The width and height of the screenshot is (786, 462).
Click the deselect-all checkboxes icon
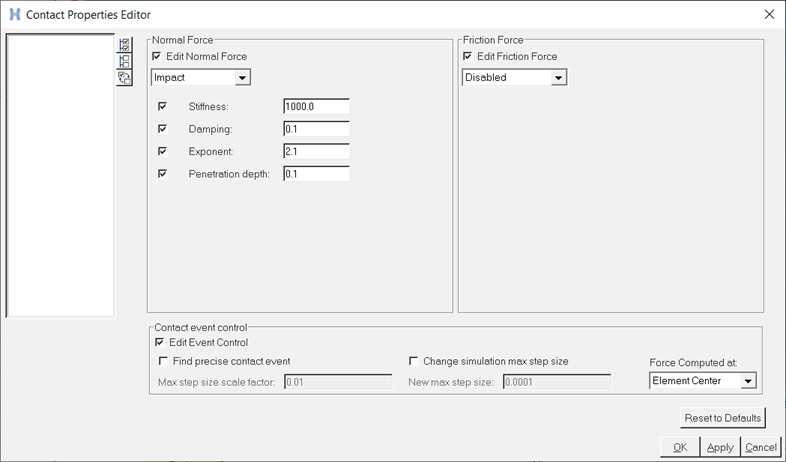pyautogui.click(x=124, y=61)
